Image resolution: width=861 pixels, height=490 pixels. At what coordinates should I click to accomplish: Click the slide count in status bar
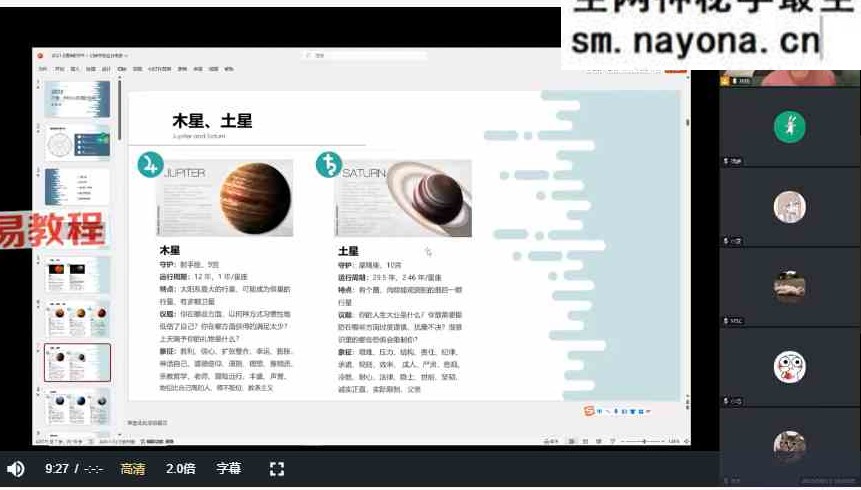59,441
